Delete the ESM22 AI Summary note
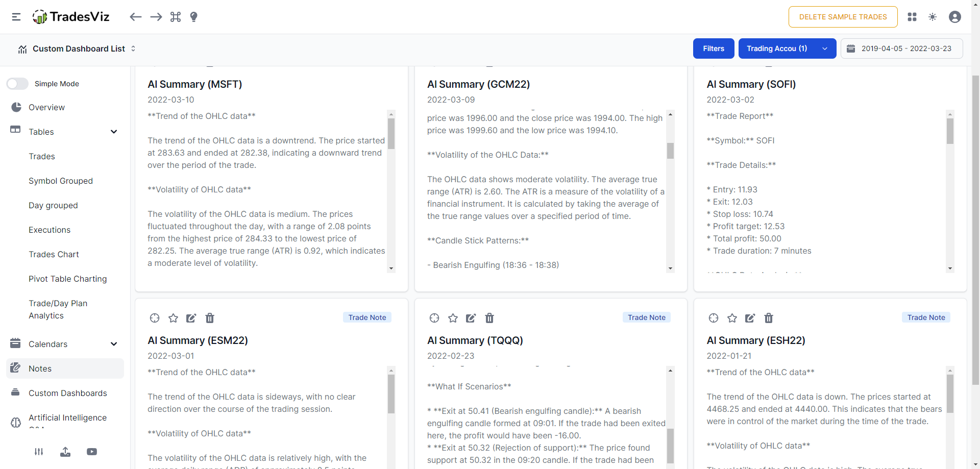The height and width of the screenshot is (469, 980). coord(210,318)
